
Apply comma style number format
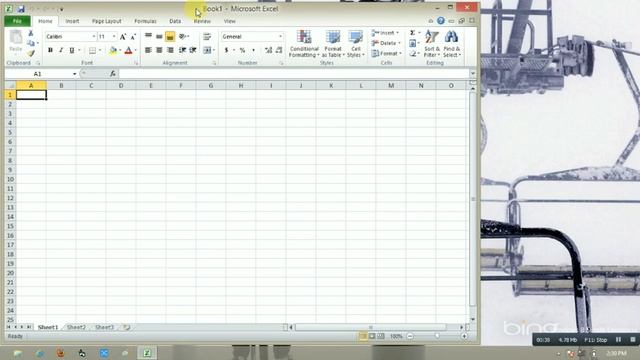point(253,50)
